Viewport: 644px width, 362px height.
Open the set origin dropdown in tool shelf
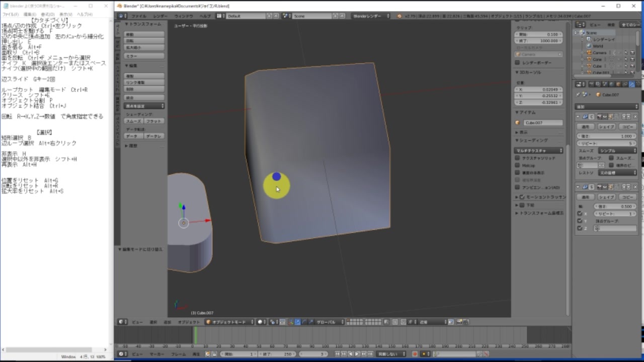(x=144, y=106)
